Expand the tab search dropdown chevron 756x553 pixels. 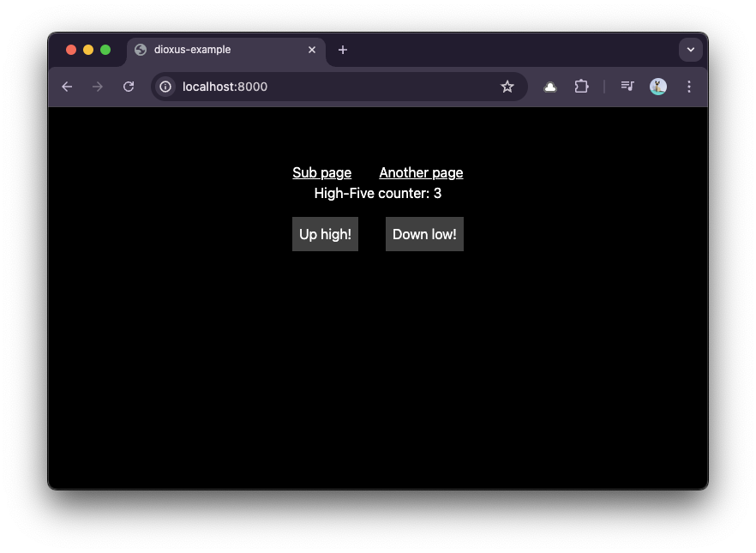[x=690, y=50]
